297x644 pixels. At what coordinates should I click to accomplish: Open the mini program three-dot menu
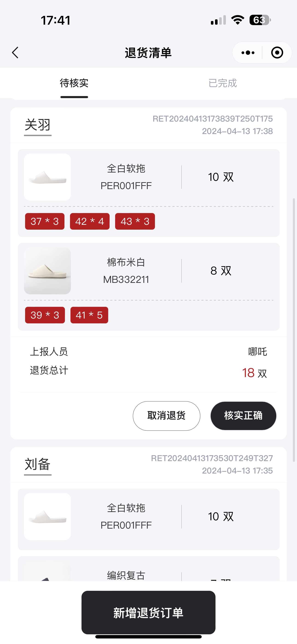pos(248,53)
